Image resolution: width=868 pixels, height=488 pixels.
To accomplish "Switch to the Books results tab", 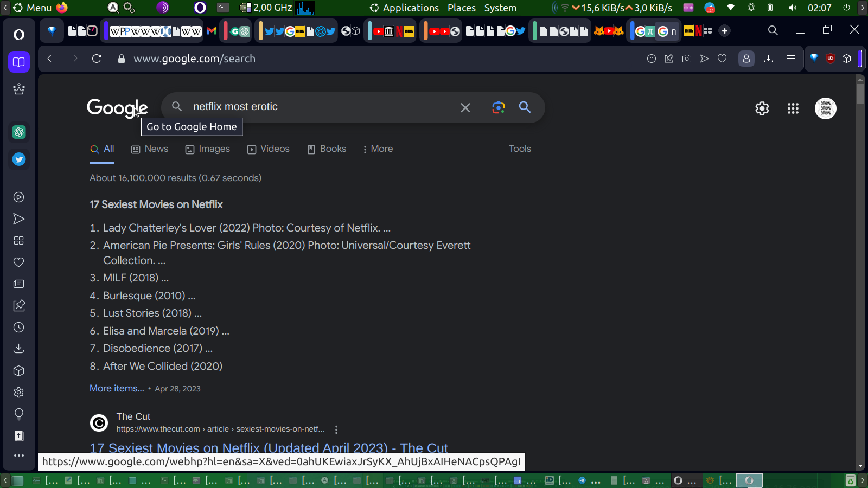I will point(327,149).
